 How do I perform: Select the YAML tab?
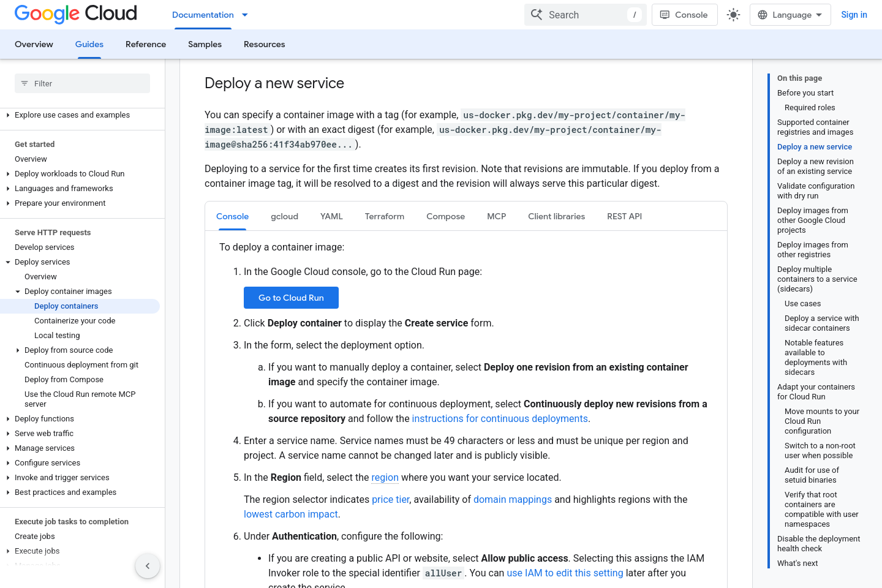(x=331, y=216)
